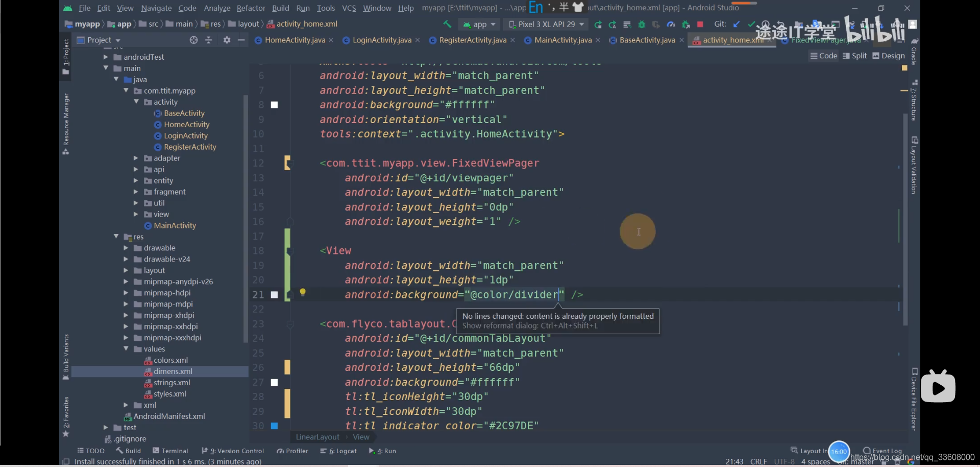
Task: Click the Profile app gauge icon
Action: [x=671, y=25]
